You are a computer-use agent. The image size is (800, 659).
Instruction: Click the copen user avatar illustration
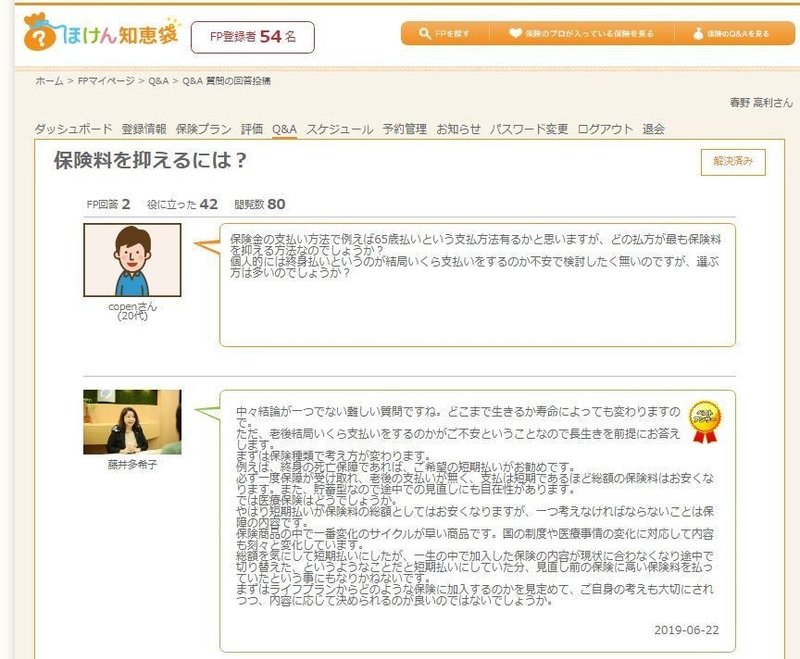click(x=132, y=260)
